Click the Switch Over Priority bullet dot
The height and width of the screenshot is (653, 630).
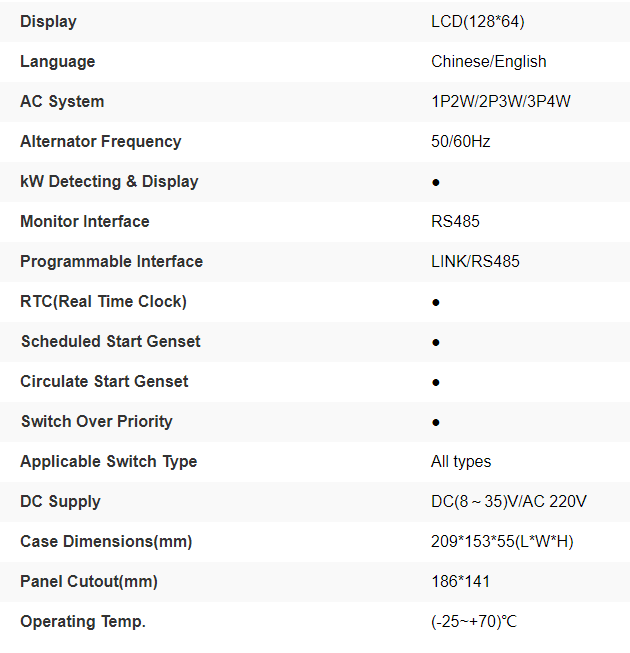pyautogui.click(x=436, y=423)
